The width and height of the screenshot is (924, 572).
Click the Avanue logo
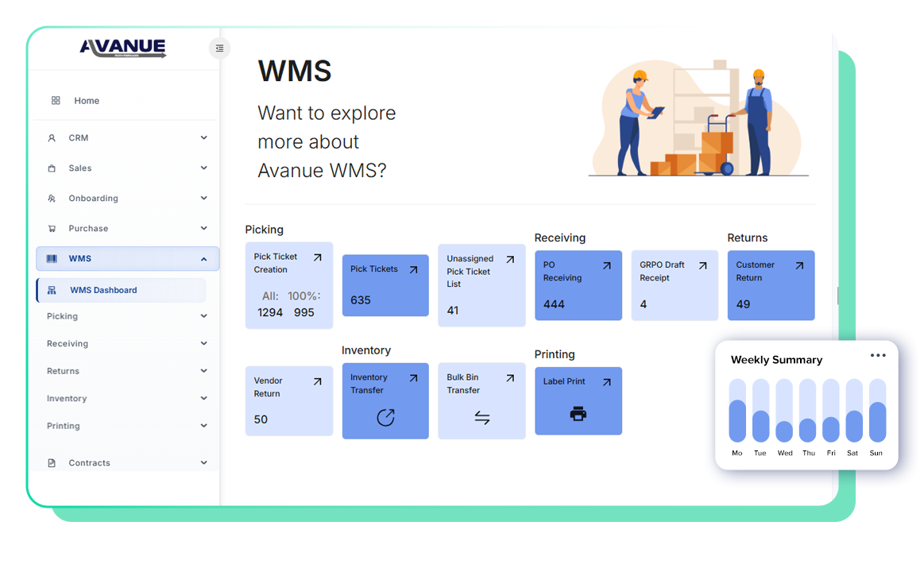point(123,48)
